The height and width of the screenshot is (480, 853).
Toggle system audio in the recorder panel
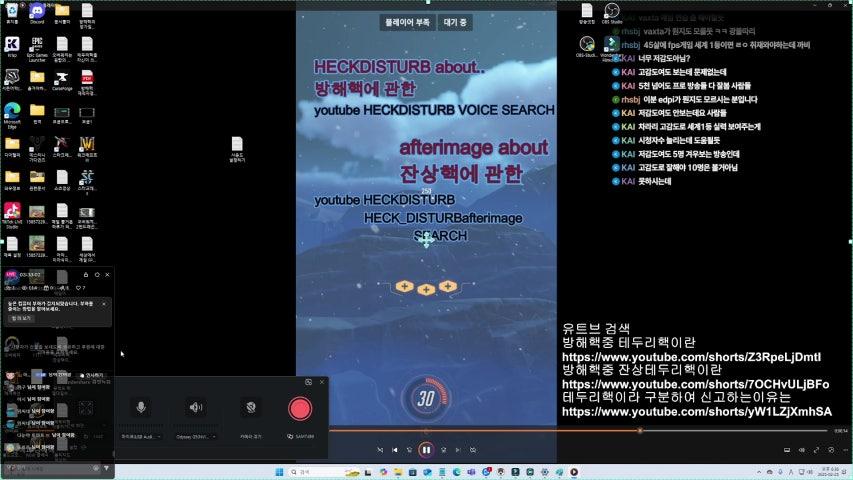tap(196, 407)
